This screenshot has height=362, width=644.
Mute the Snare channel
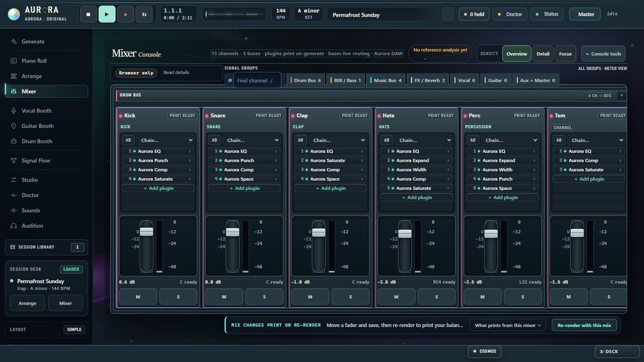tap(224, 297)
